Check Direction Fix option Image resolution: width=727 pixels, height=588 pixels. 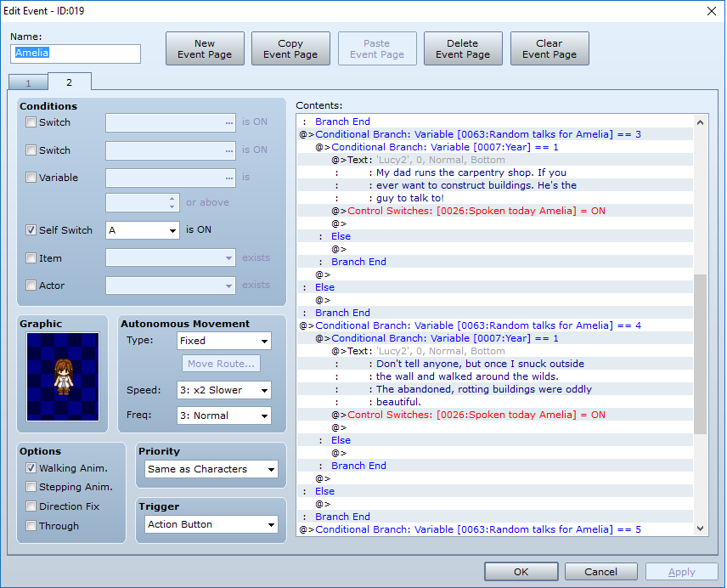tap(31, 506)
